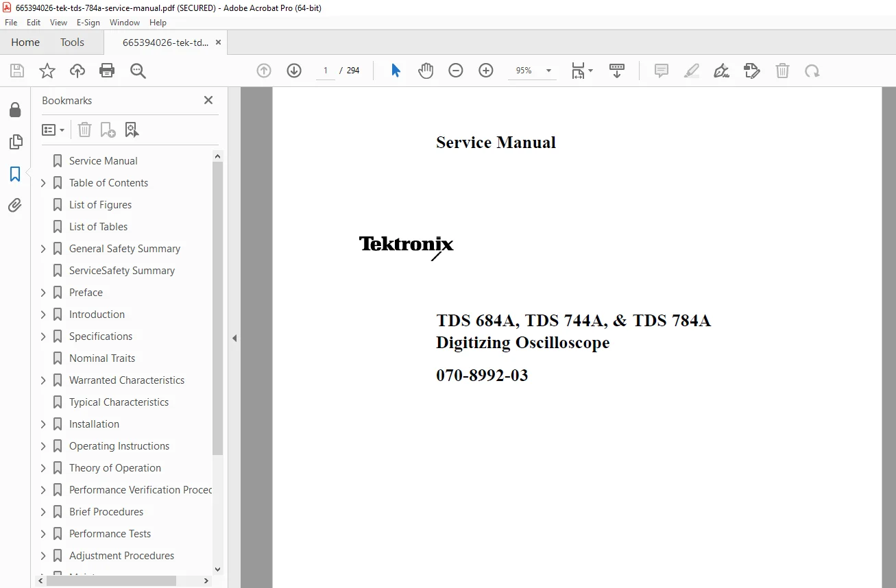The image size is (896, 588).
Task: Zoom in with the plus icon
Action: click(x=486, y=71)
